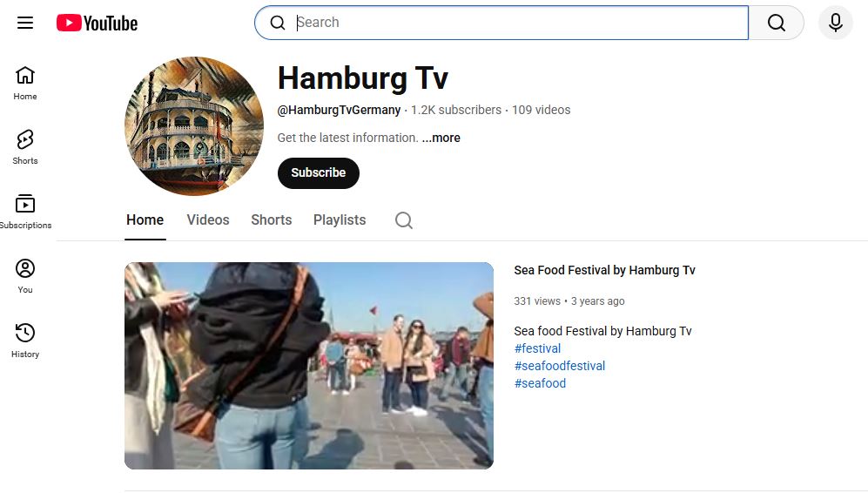The height and width of the screenshot is (493, 868).
Task: View watch History in sidebar
Action: tap(25, 341)
